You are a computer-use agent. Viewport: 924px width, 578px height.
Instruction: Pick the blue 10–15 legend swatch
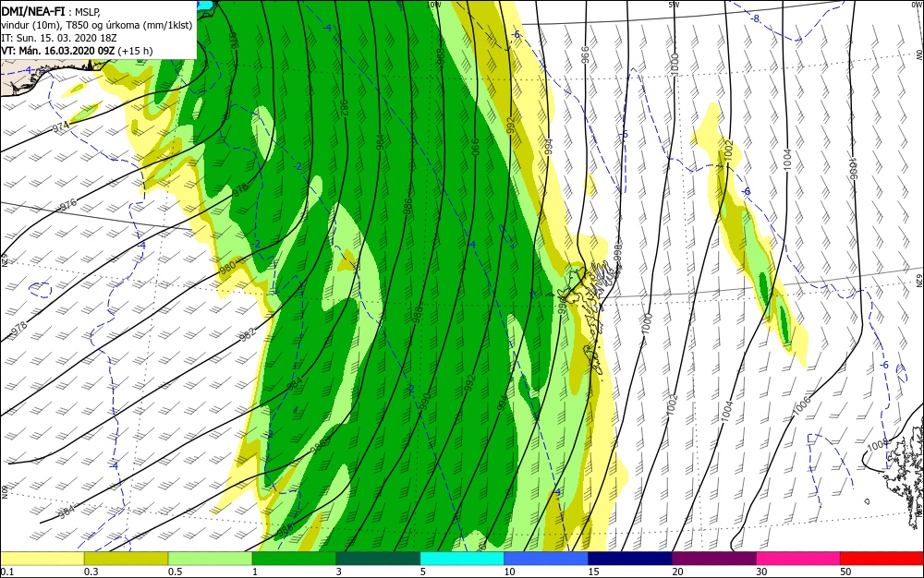tap(546, 559)
